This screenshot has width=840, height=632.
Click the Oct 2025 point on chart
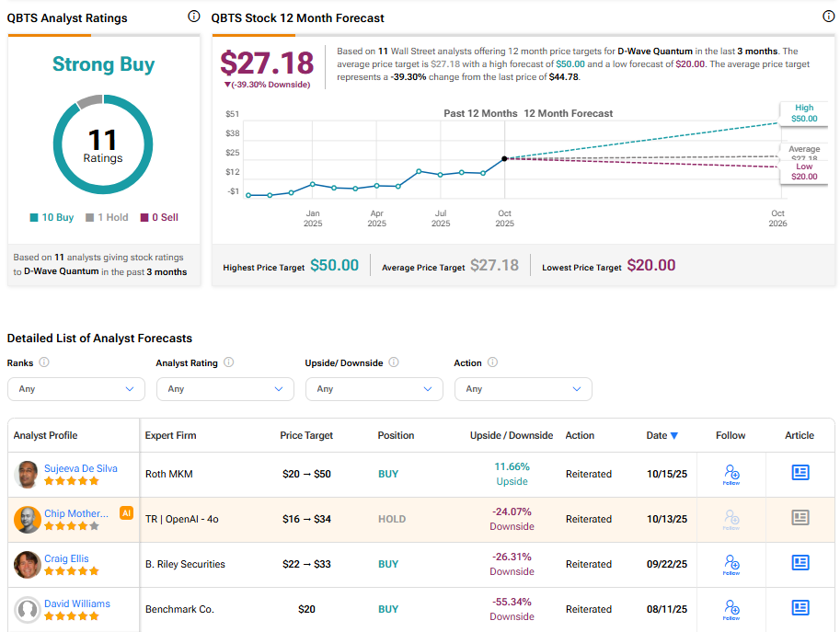coord(505,158)
